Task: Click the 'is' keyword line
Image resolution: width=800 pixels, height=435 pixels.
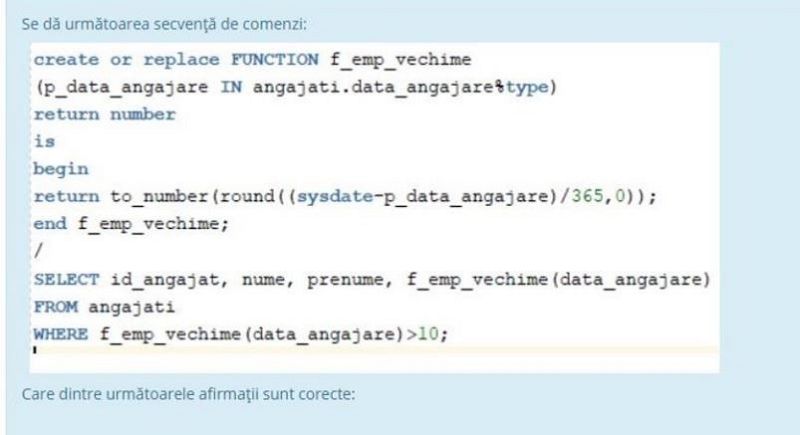Action: [x=44, y=141]
